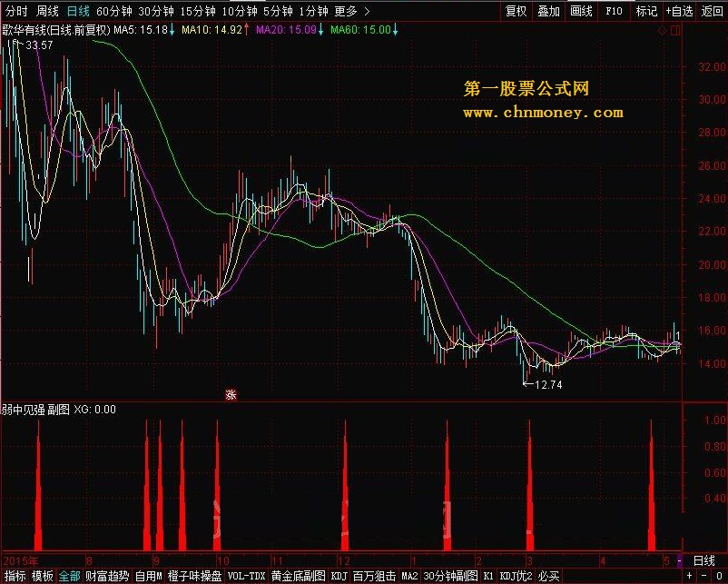Open the 画线 drawing tools
This screenshot has width=728, height=584.
click(581, 11)
